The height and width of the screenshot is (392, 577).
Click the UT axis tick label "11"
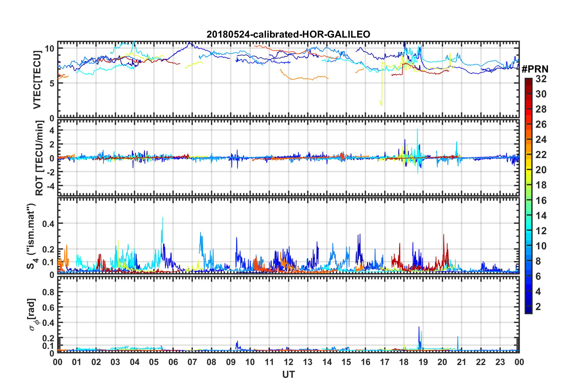pos(269,362)
